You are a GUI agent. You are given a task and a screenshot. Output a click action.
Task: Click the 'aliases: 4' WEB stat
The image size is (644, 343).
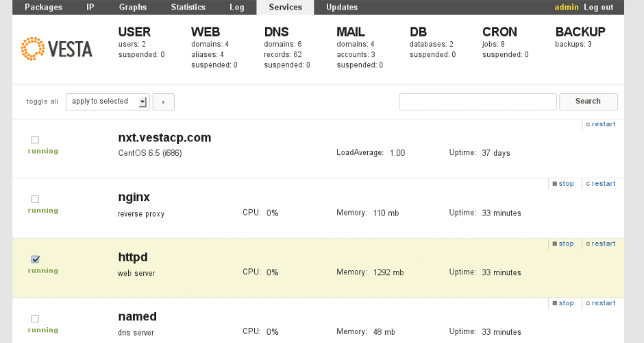coord(208,55)
